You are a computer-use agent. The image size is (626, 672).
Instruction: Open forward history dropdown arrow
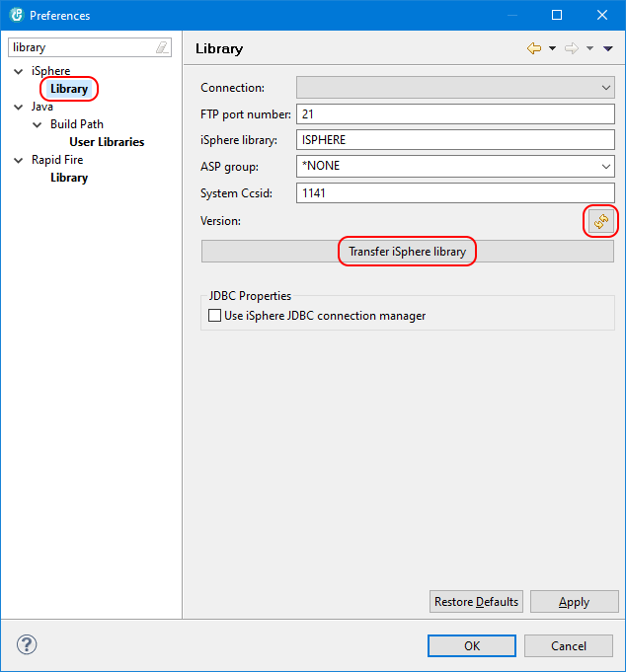(590, 48)
